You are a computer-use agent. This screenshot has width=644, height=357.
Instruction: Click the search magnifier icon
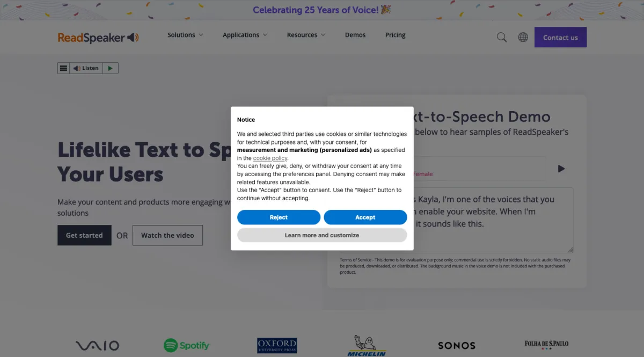coord(502,38)
